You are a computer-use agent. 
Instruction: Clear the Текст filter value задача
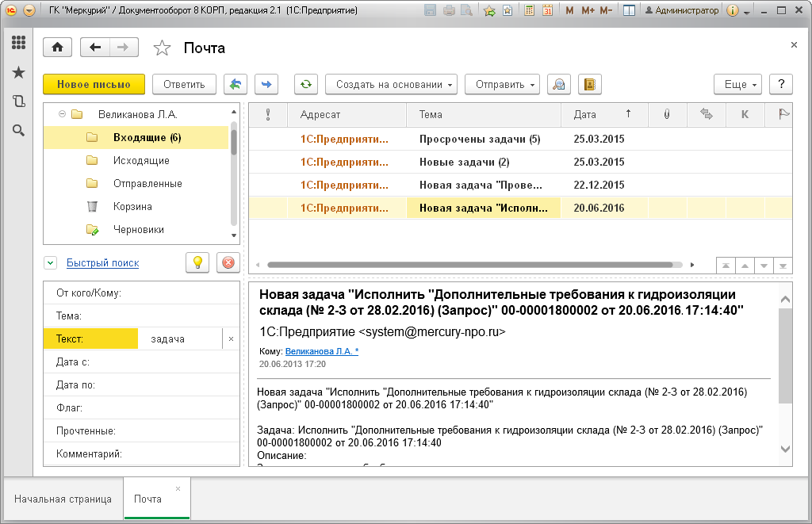[x=231, y=339]
